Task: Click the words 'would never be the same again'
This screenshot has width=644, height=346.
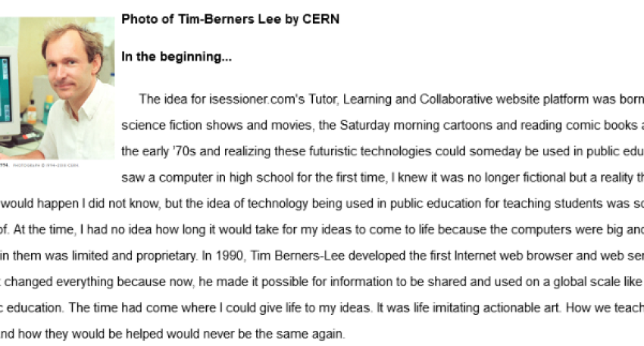Action: click(x=266, y=333)
